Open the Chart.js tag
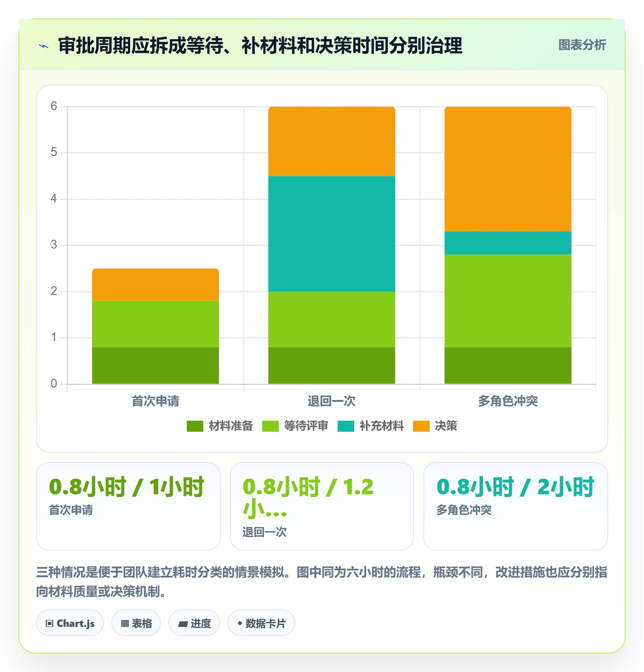Viewport: 644px width, 672px height. [x=70, y=623]
